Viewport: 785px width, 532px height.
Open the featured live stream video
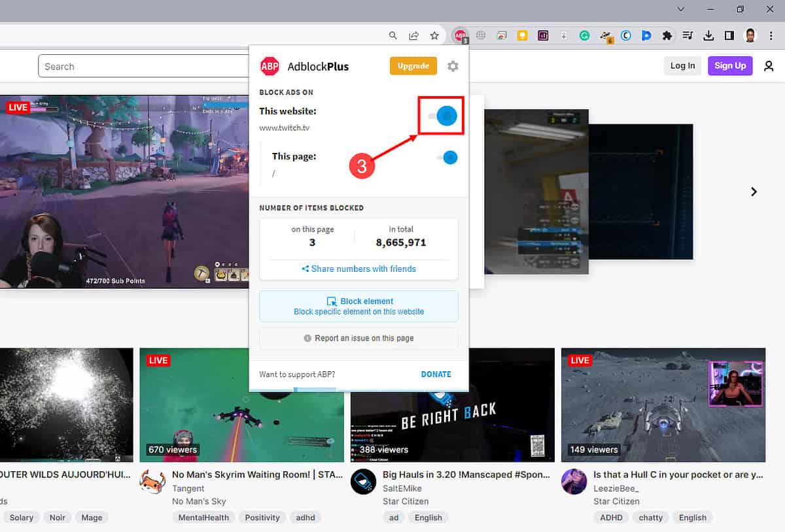pyautogui.click(x=124, y=191)
